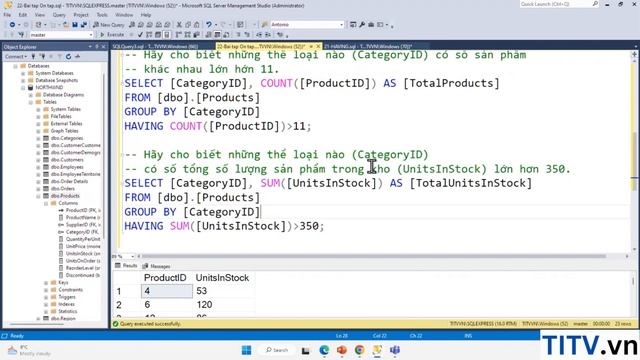Expand the Database Diagrams folder
Image resolution: width=640 pixels, height=360 pixels.
point(31,95)
